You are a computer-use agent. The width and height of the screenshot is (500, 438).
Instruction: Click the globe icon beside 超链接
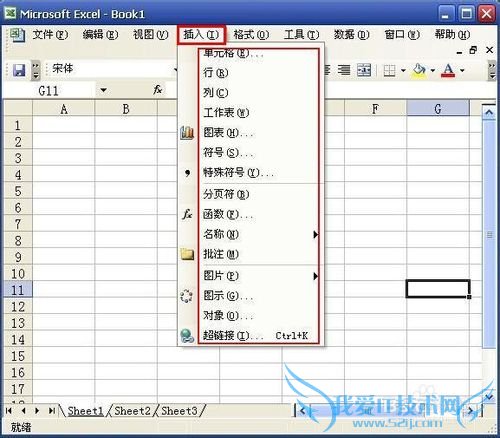(187, 336)
